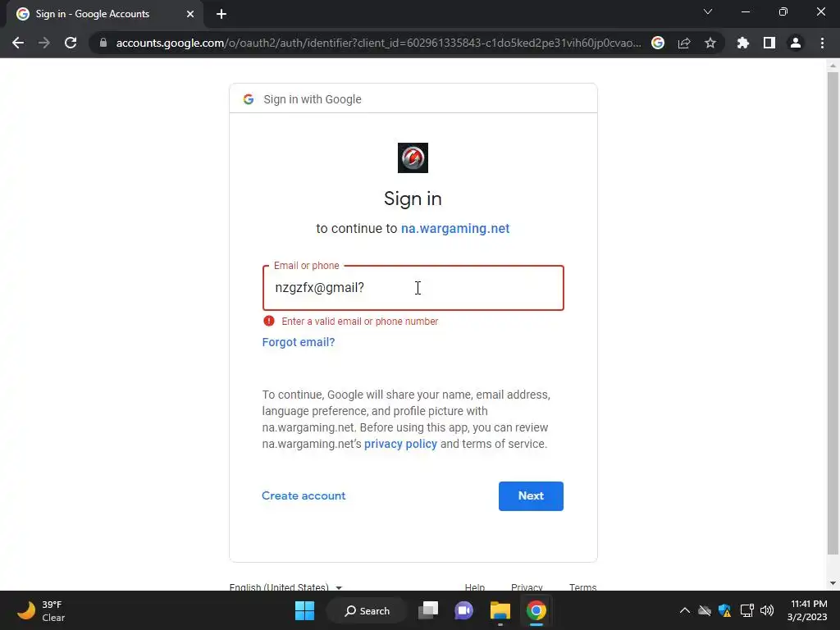840x630 pixels.
Task: Click the Next button
Action: (x=531, y=496)
